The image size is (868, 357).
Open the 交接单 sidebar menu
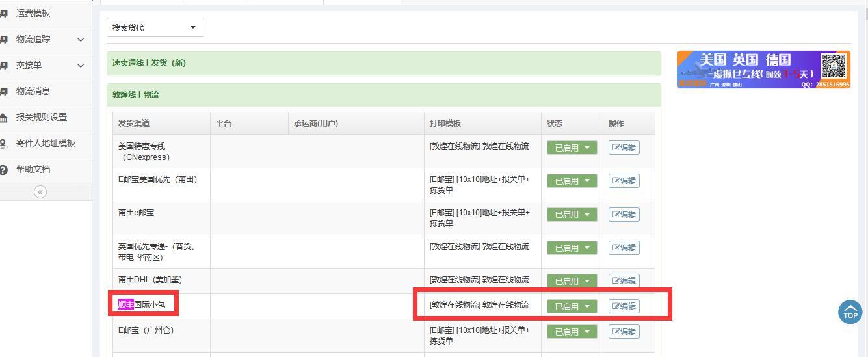click(x=29, y=65)
